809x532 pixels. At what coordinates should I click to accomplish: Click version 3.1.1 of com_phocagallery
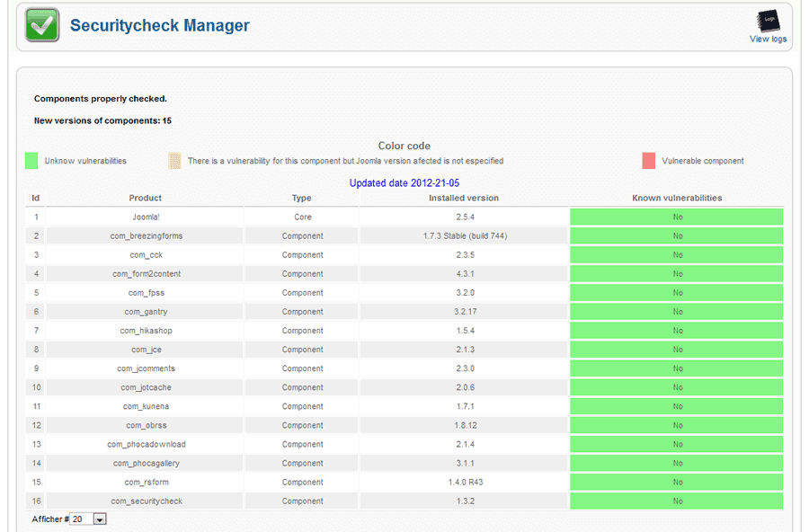[465, 464]
